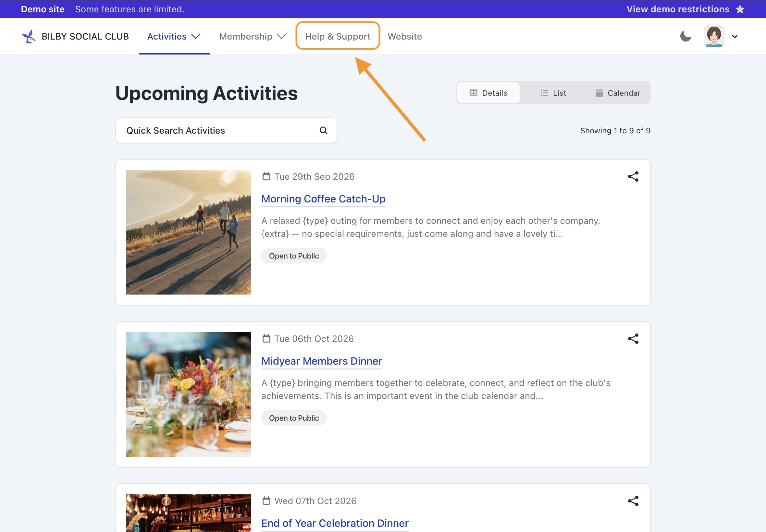The width and height of the screenshot is (766, 532).
Task: Click into Quick Search Activities field
Action: (226, 130)
